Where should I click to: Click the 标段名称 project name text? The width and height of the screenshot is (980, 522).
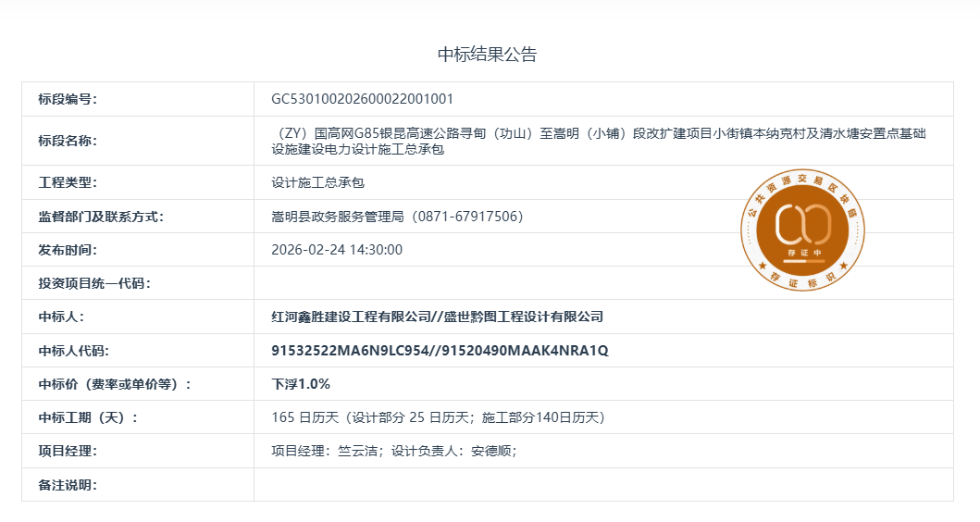[598, 141]
